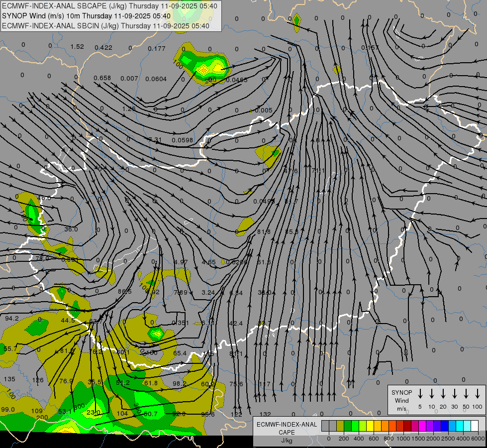The width and height of the screenshot is (487, 448).
Task: Click map value '98.2'
Action: (x=180, y=384)
